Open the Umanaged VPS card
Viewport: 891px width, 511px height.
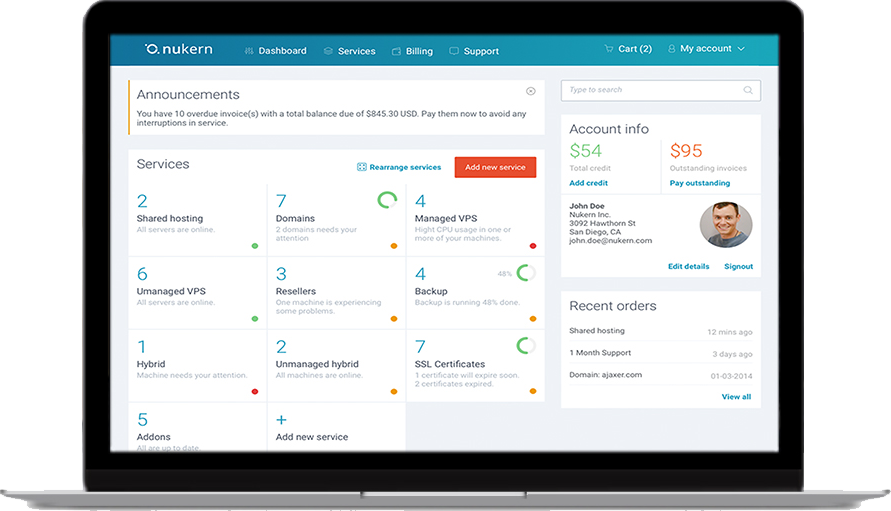click(x=197, y=293)
